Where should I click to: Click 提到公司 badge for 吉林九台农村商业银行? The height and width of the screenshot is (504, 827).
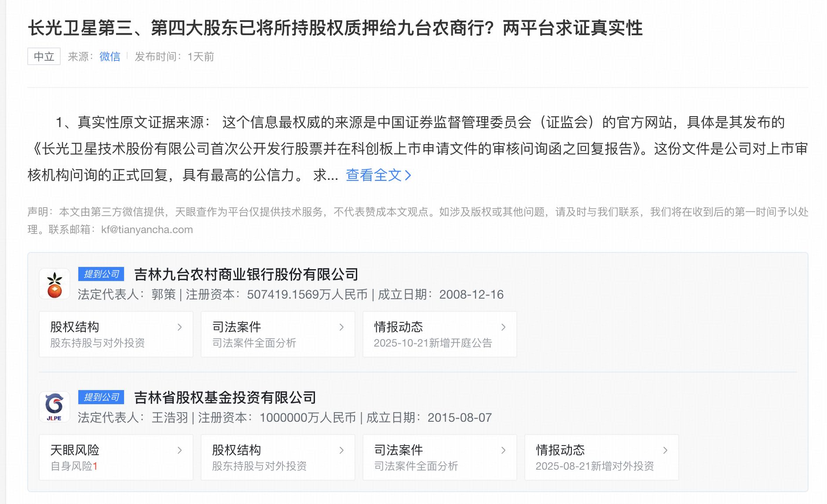tap(101, 274)
